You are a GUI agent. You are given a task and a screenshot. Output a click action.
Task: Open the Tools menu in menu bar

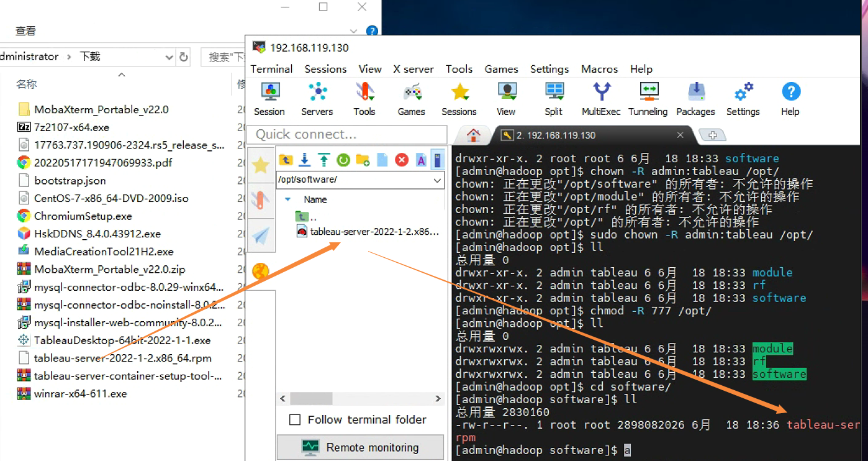pos(459,69)
